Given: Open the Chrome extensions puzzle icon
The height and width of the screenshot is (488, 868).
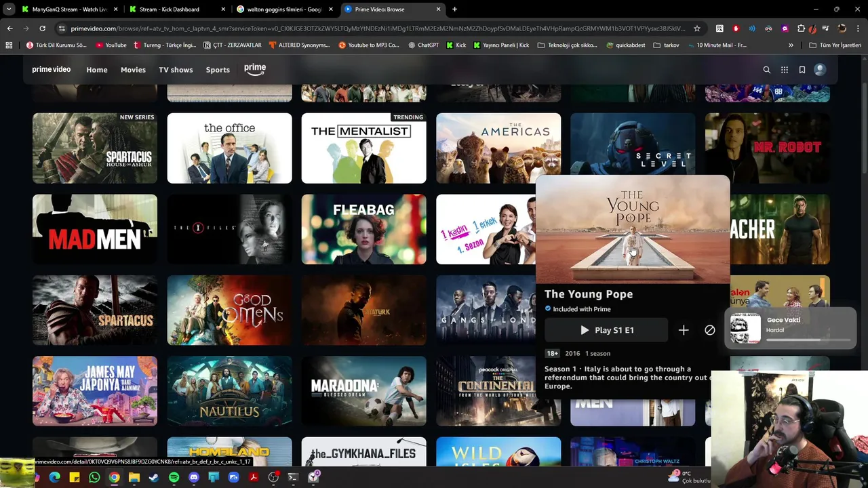Looking at the screenshot, I should (801, 28).
